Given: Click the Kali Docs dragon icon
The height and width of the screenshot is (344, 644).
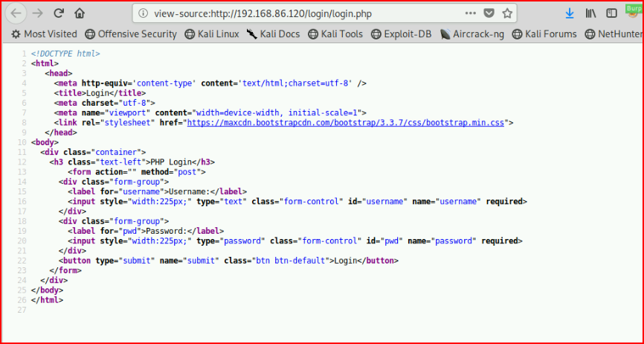Looking at the screenshot, I should point(252,34).
